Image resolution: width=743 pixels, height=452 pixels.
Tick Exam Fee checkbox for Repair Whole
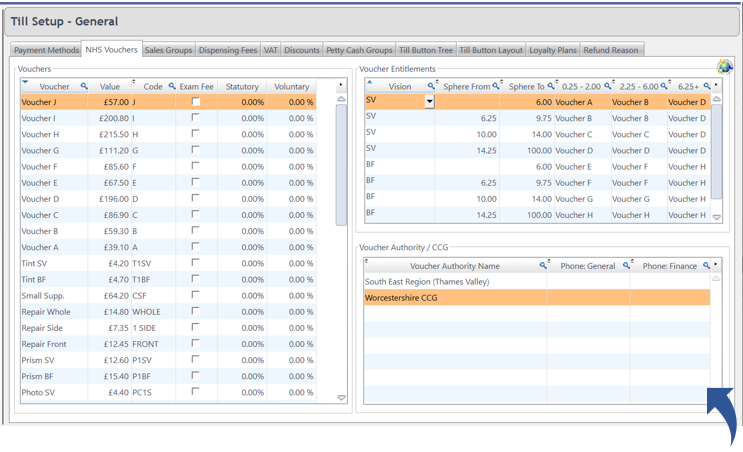click(x=196, y=311)
